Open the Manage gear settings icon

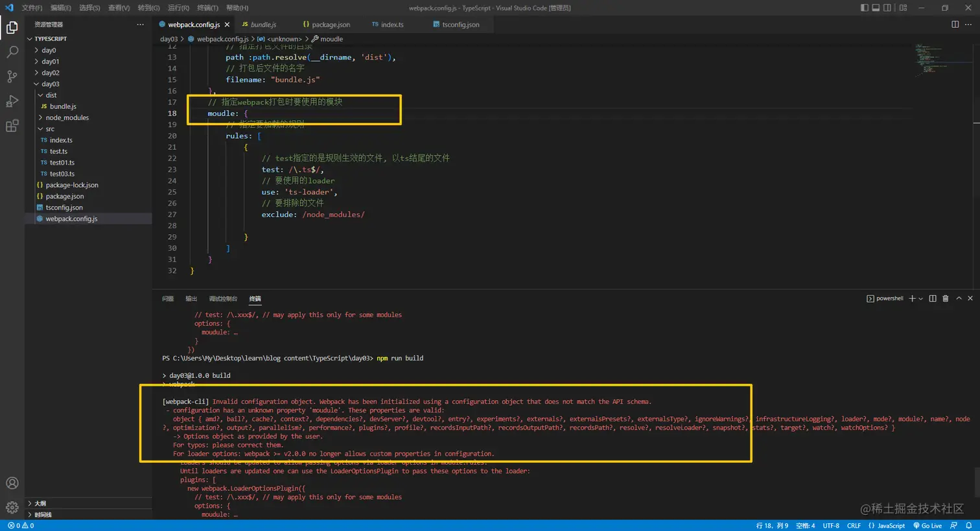12,507
